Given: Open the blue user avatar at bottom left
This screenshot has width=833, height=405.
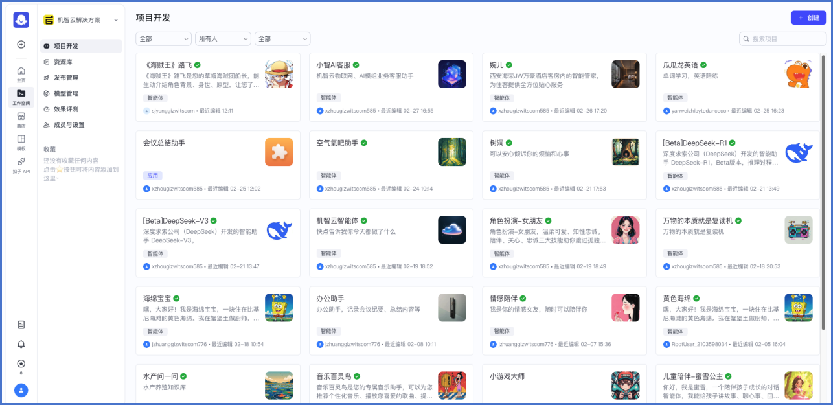Looking at the screenshot, I should pyautogui.click(x=21, y=391).
